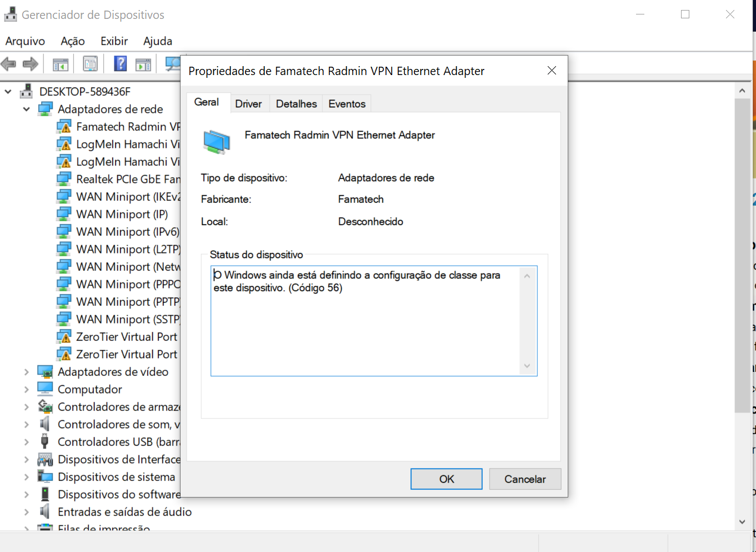Expand the Dispositivos do software node

tap(26, 494)
